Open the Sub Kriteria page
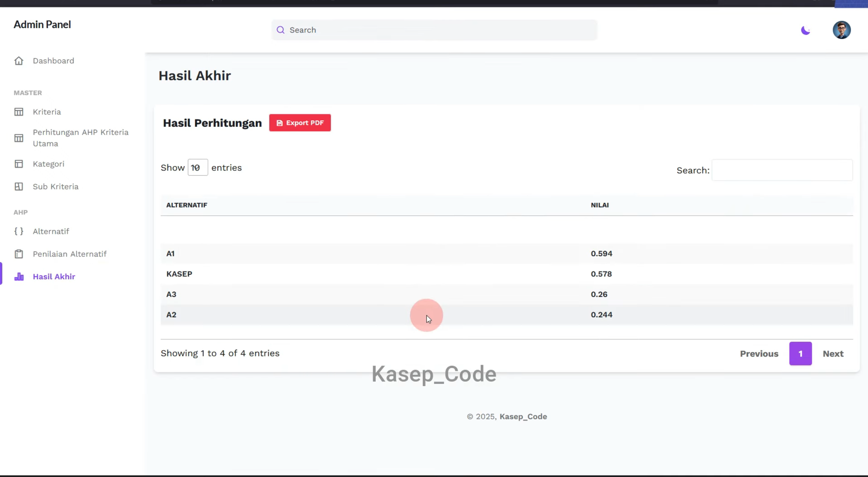Image resolution: width=868 pixels, height=477 pixels. point(56,187)
